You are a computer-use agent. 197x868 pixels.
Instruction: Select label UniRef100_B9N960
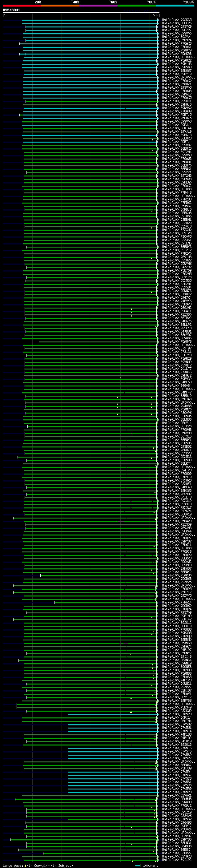(177, 108)
